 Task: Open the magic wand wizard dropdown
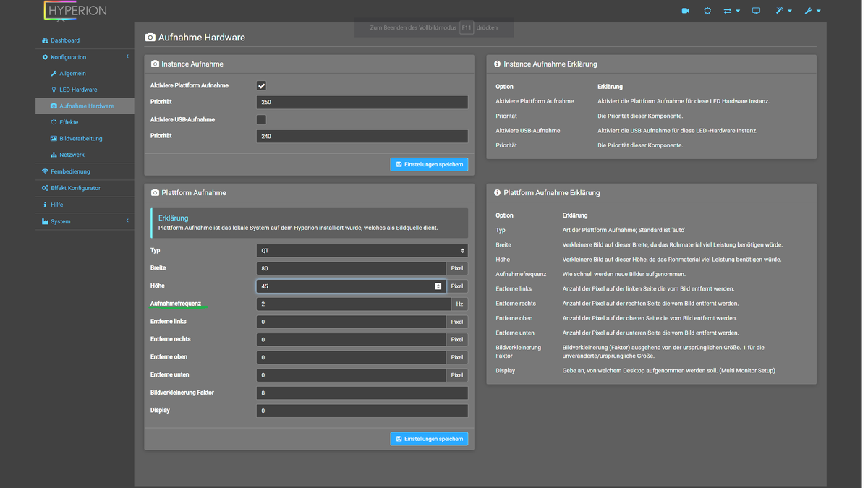point(783,11)
